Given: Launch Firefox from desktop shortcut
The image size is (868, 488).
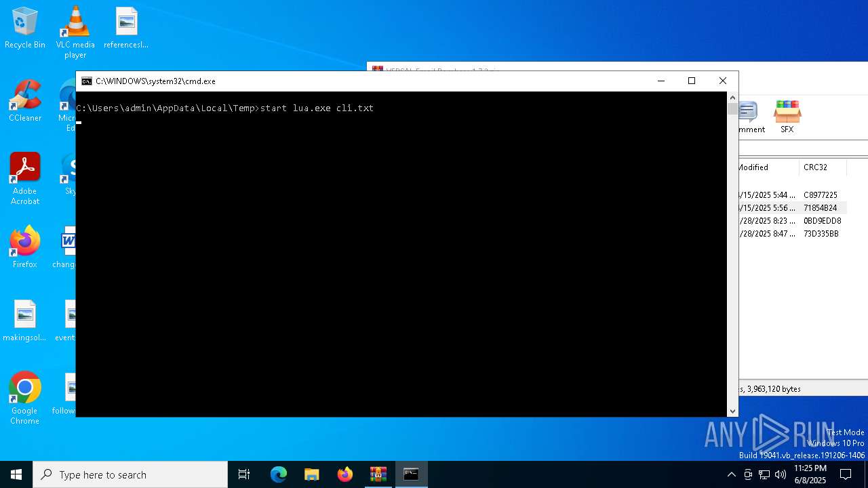Looking at the screenshot, I should (x=25, y=247).
